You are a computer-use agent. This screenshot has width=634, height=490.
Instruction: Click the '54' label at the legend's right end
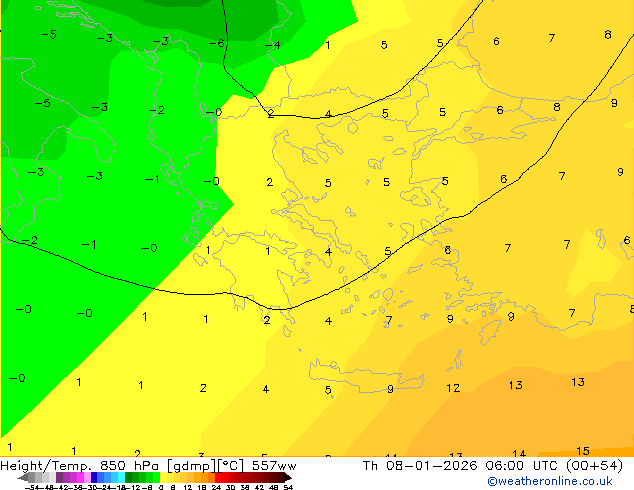point(288,487)
